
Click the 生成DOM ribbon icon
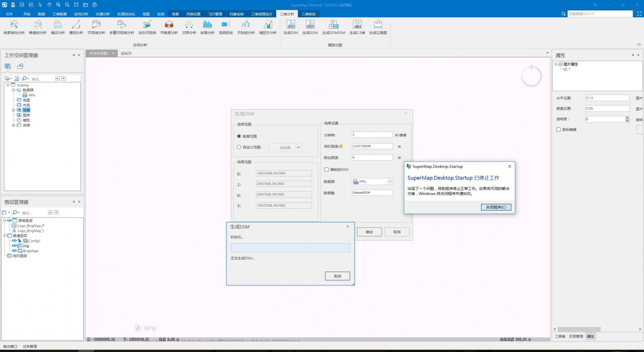point(310,27)
